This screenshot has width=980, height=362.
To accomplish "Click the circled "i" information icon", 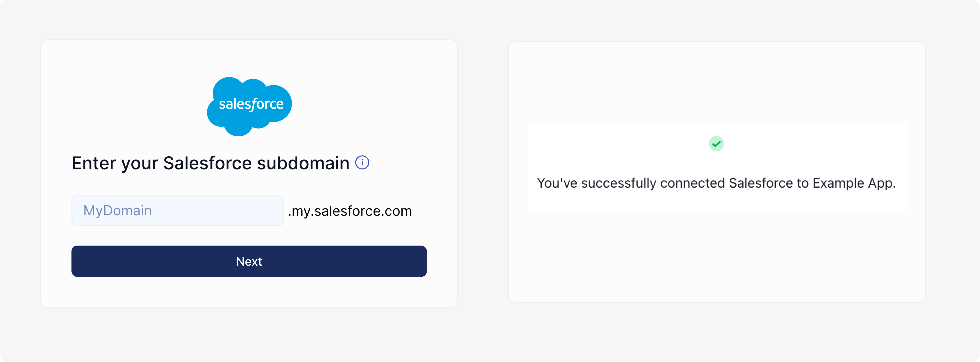I will tap(362, 163).
